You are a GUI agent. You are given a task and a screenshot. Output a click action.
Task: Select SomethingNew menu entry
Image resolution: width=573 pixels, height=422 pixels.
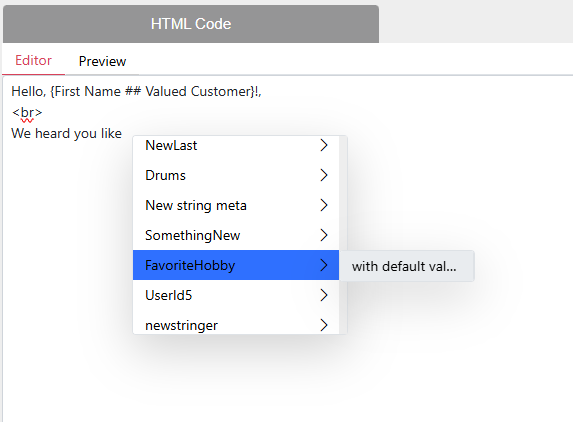[x=236, y=235]
